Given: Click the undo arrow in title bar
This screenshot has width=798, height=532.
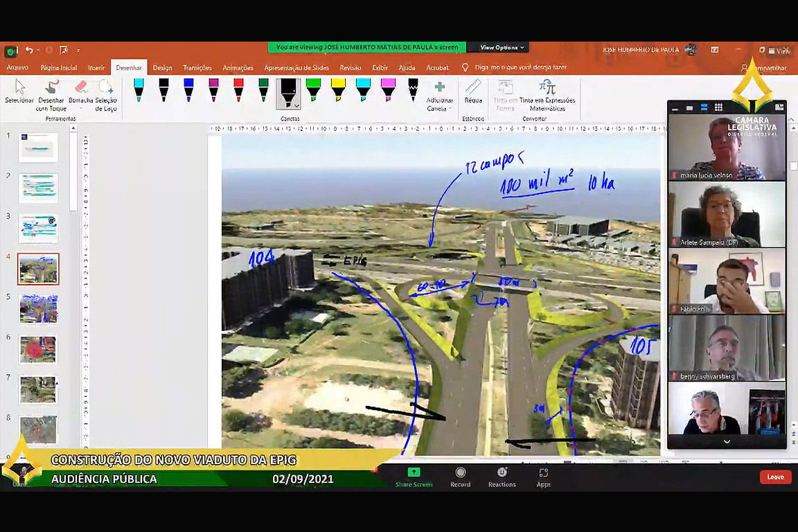Looking at the screenshot, I should tap(29, 50).
